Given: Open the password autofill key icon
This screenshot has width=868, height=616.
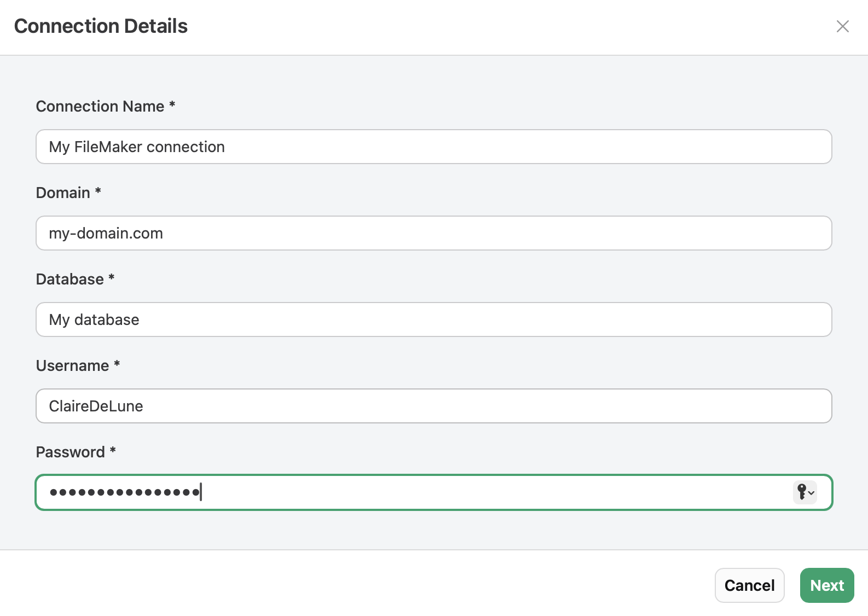Looking at the screenshot, I should click(x=802, y=492).
